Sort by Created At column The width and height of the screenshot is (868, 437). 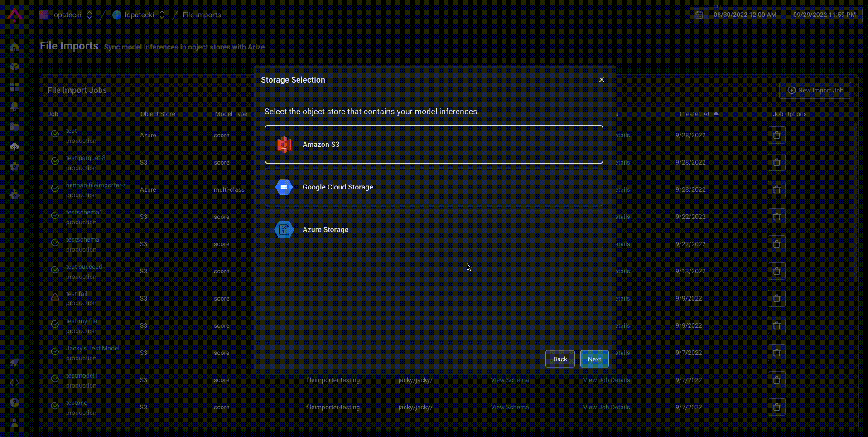point(699,114)
